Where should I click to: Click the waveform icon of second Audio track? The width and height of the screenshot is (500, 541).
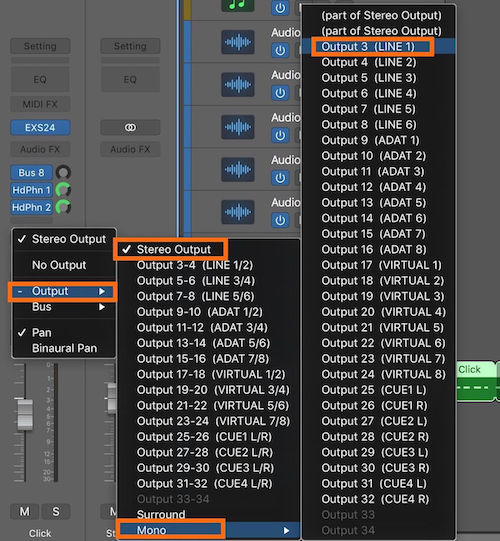tap(238, 85)
